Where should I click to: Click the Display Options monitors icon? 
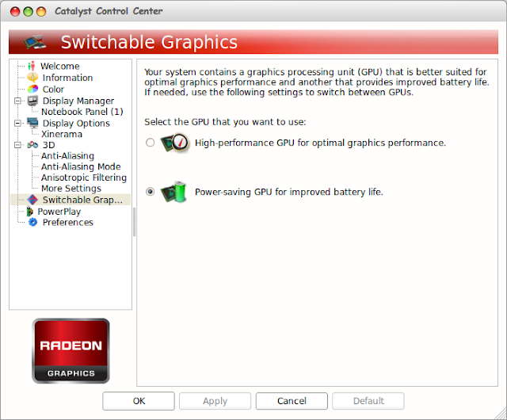32,123
